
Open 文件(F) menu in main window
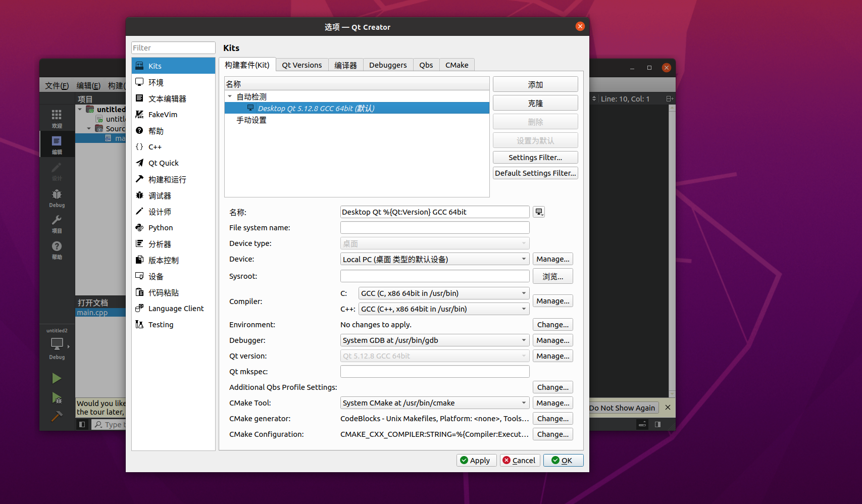pos(57,86)
